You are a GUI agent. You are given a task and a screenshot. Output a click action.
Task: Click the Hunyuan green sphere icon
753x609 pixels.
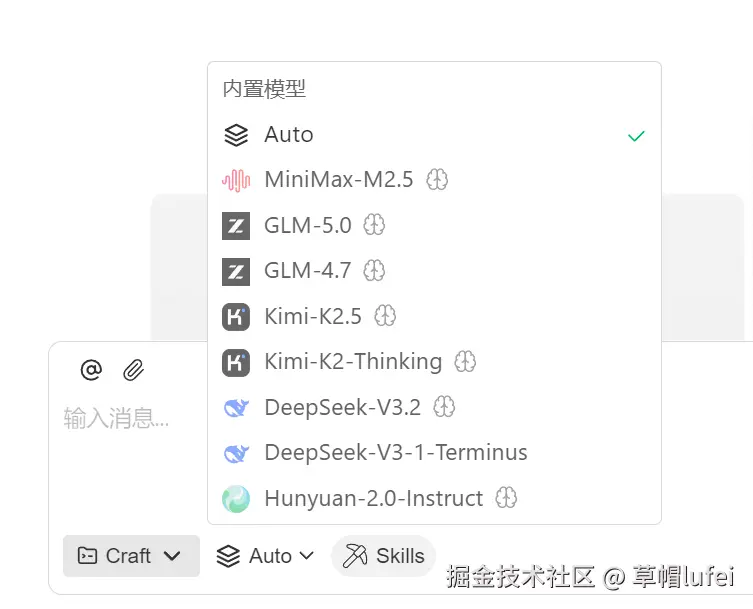pos(236,498)
